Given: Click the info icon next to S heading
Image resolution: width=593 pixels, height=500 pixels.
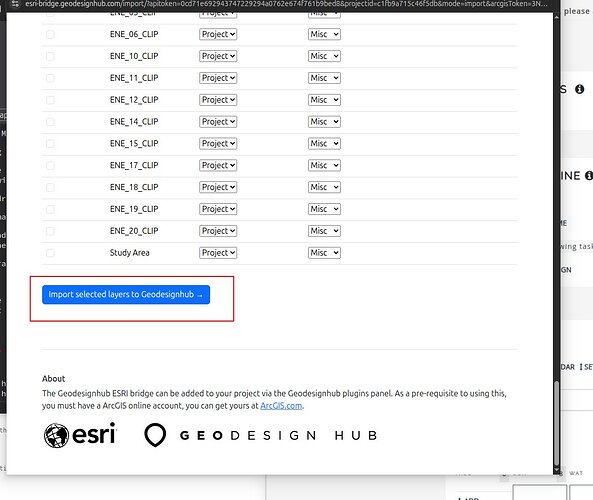Looking at the screenshot, I should [579, 89].
